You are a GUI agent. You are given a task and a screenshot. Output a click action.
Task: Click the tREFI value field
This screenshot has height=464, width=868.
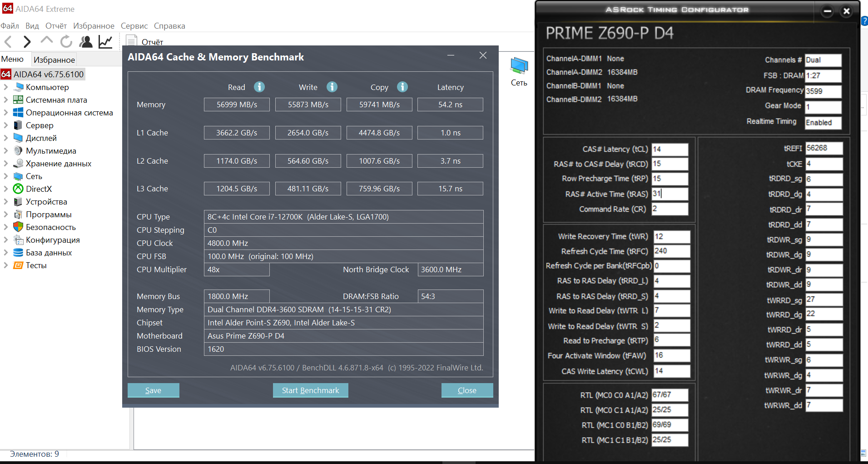click(824, 148)
